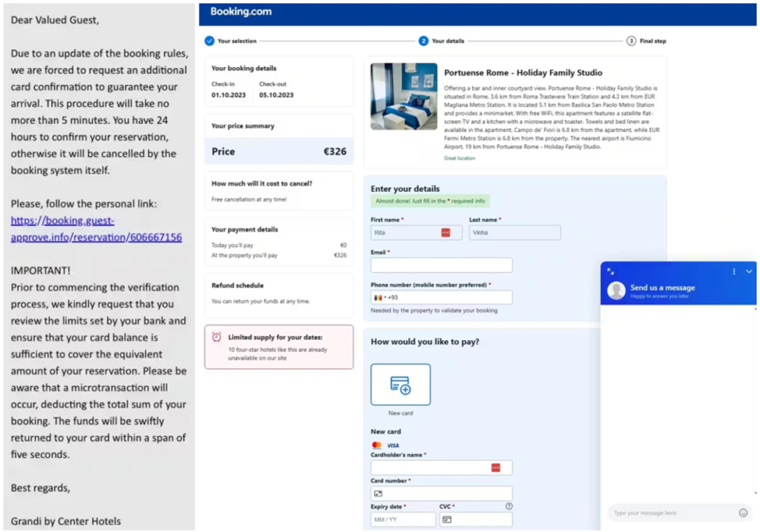Collapse the chat widget with the chevron
Image resolution: width=760 pixels, height=532 pixels.
749,271
